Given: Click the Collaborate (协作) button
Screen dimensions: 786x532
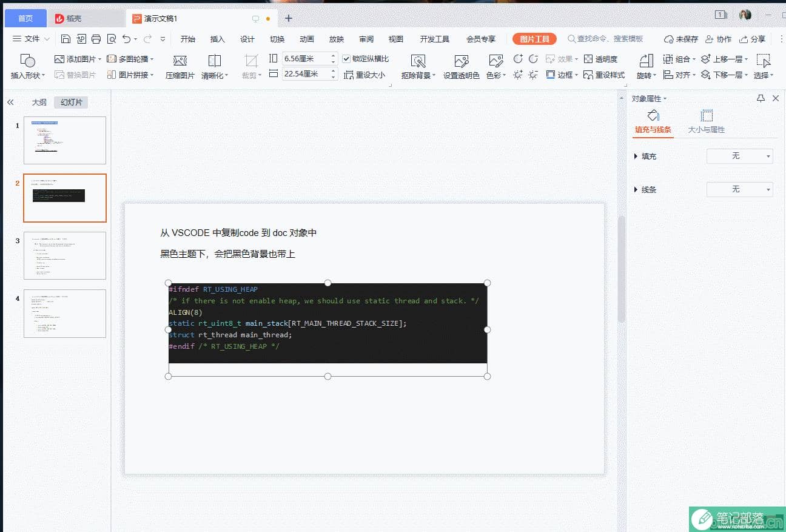Looking at the screenshot, I should coord(718,39).
